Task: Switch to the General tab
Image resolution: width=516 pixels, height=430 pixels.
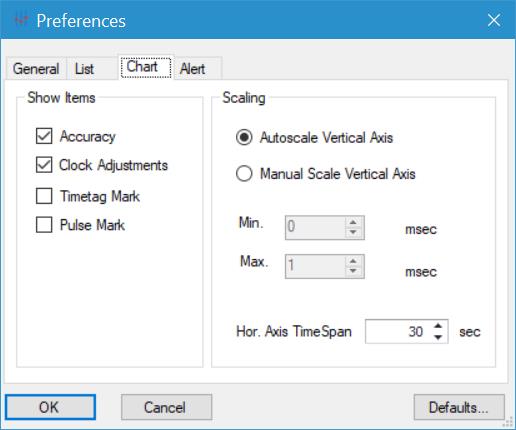Action: click(36, 69)
